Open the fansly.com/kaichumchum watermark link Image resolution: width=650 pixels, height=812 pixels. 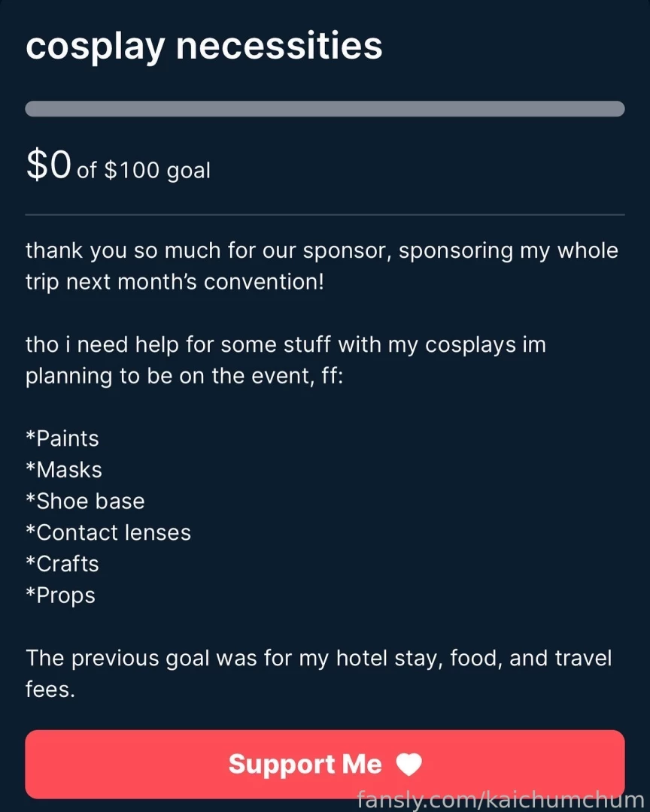click(x=500, y=799)
